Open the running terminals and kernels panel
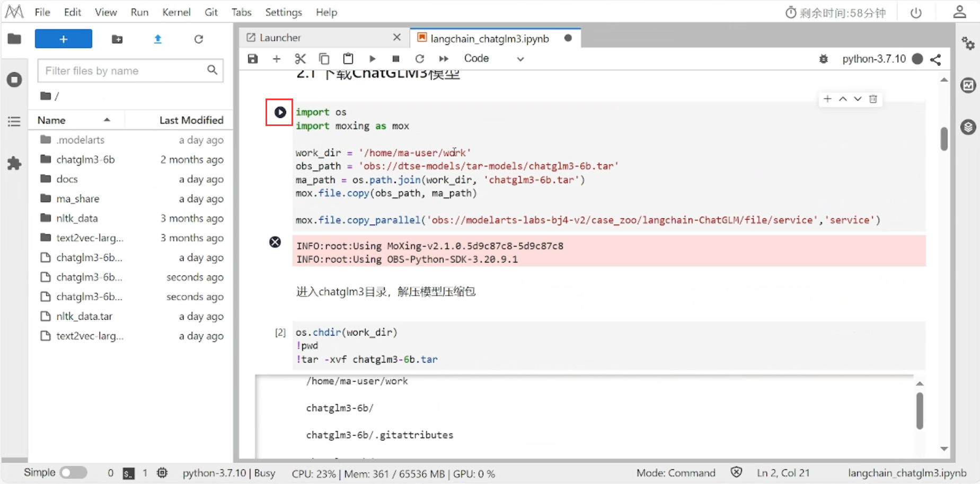The height and width of the screenshot is (484, 980). coord(14,80)
